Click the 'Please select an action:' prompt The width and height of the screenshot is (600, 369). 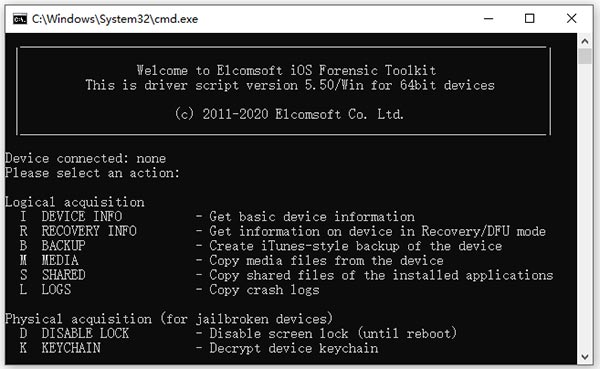click(x=92, y=173)
